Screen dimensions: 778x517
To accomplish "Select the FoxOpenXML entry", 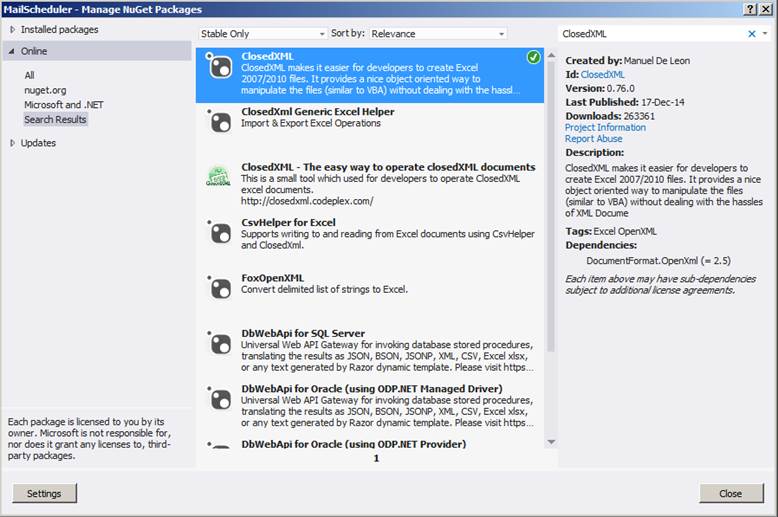I will coord(370,298).
